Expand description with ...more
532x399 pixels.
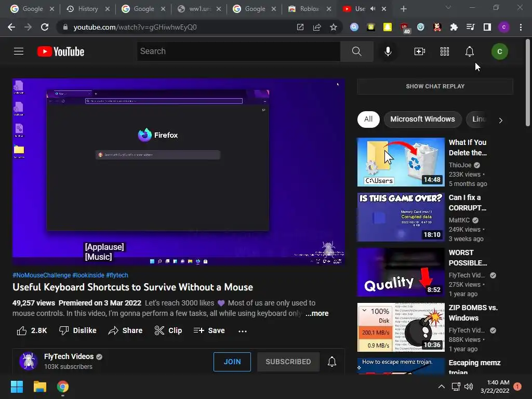pyautogui.click(x=317, y=313)
